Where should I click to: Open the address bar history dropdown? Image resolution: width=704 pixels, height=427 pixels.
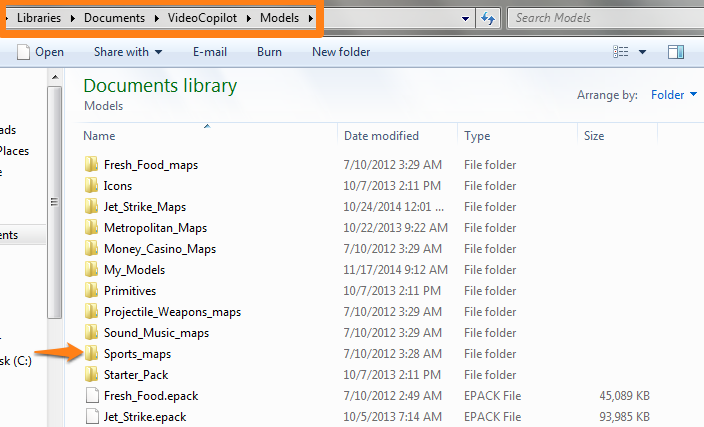tap(467, 18)
